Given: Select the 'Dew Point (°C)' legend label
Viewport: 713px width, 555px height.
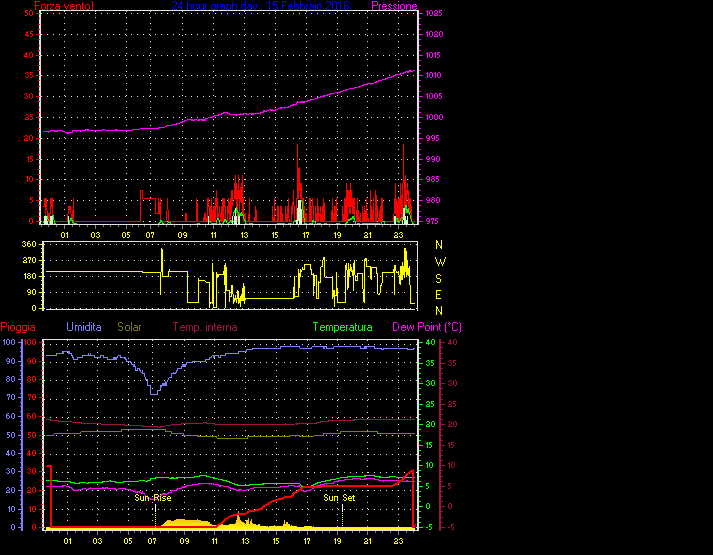Looking at the screenshot, I should [427, 327].
